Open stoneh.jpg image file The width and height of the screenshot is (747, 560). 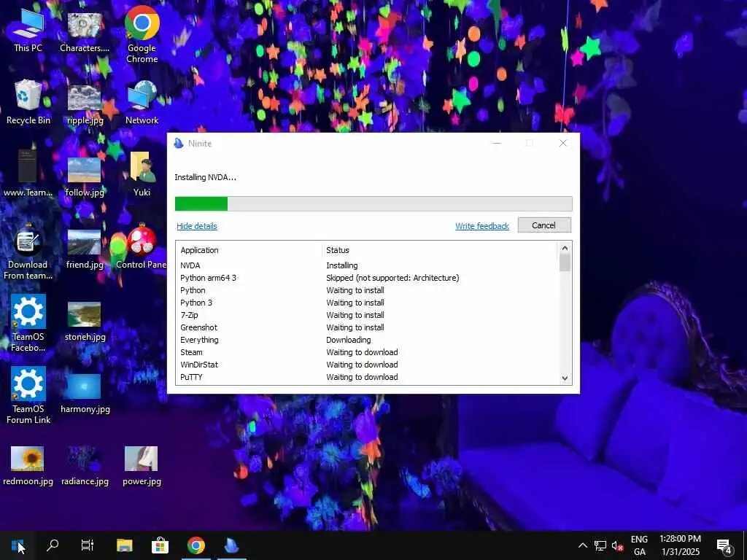[x=85, y=321]
